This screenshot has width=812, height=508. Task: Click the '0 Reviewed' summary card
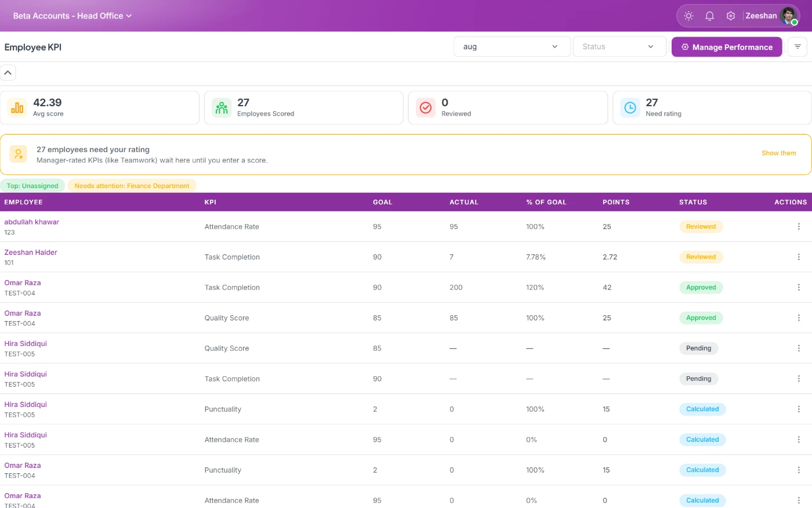(508, 107)
